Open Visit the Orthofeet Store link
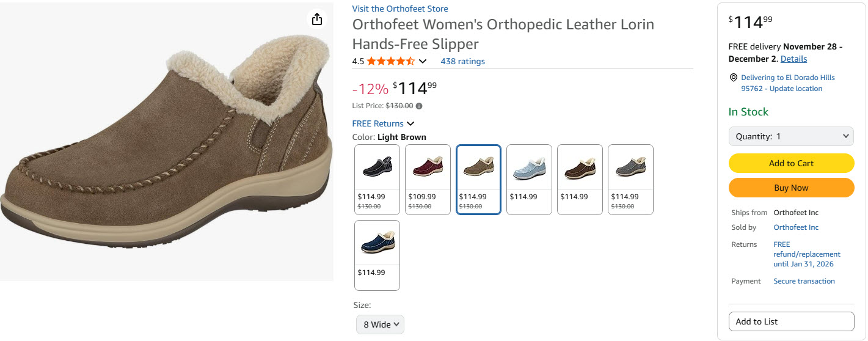 click(x=400, y=9)
